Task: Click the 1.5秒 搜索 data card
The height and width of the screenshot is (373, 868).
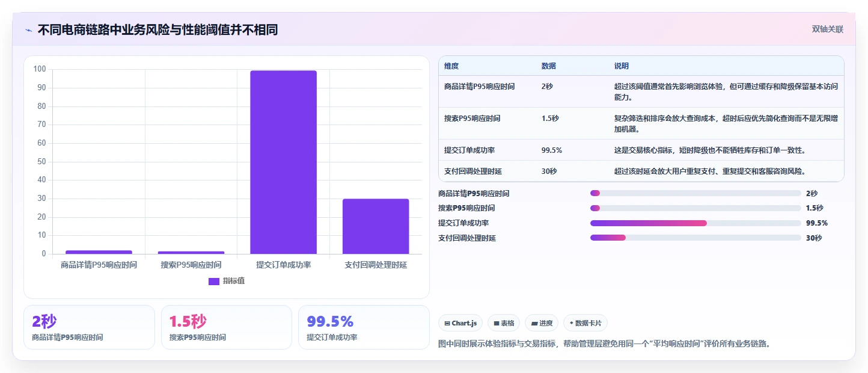Action: click(x=227, y=327)
